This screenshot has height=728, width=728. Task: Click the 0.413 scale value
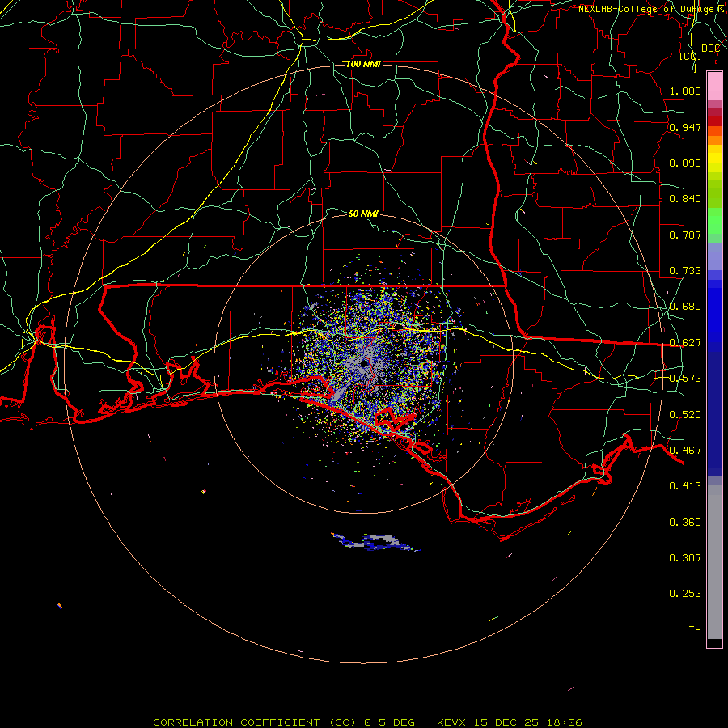tap(685, 486)
